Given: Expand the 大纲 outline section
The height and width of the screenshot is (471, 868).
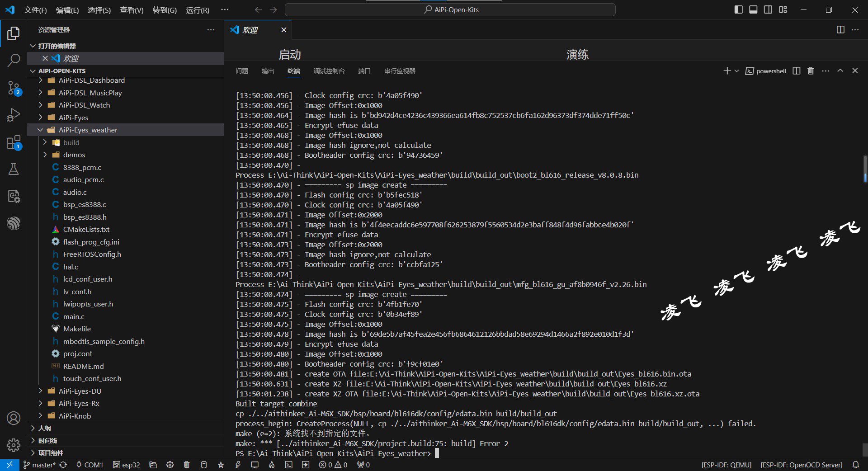Looking at the screenshot, I should (x=126, y=428).
